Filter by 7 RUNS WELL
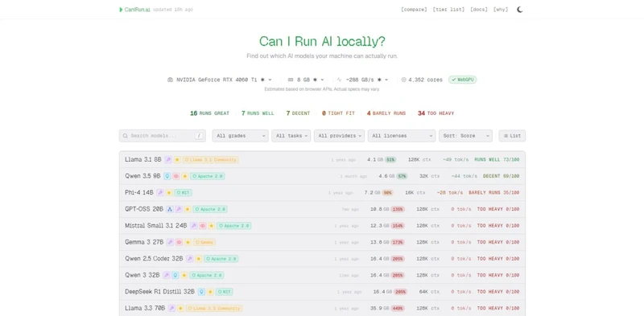The image size is (644, 316). pos(258,113)
